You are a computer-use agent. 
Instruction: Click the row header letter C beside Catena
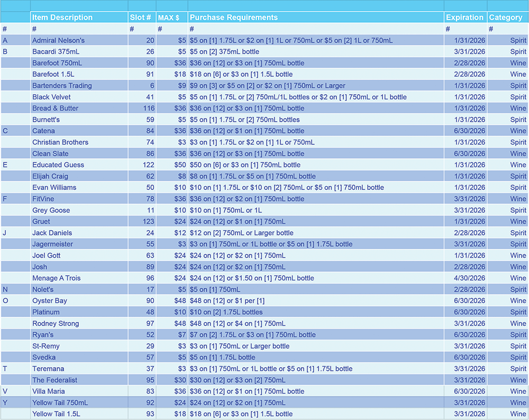pyautogui.click(x=5, y=131)
